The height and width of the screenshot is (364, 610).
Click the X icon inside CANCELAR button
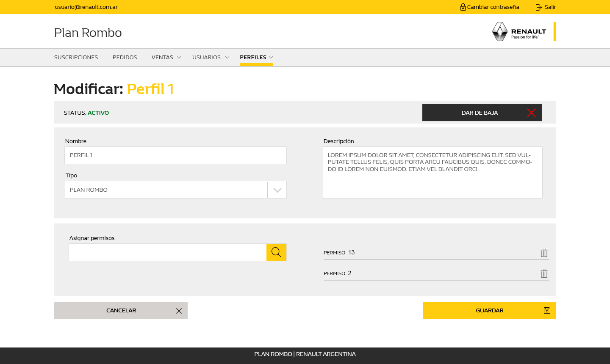[178, 310]
